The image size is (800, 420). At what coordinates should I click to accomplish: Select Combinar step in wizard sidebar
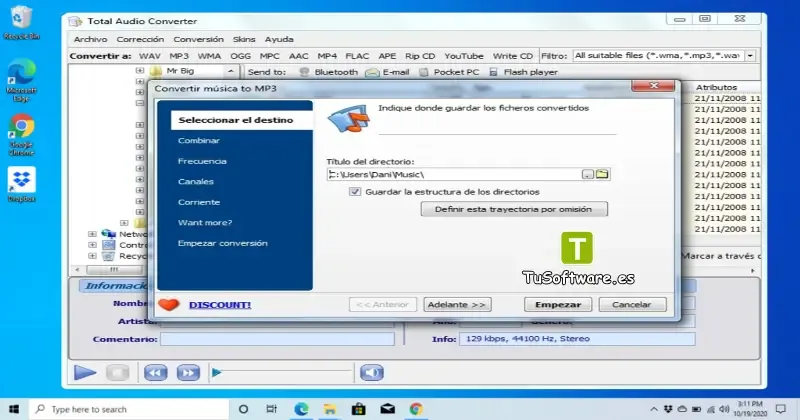tap(198, 140)
